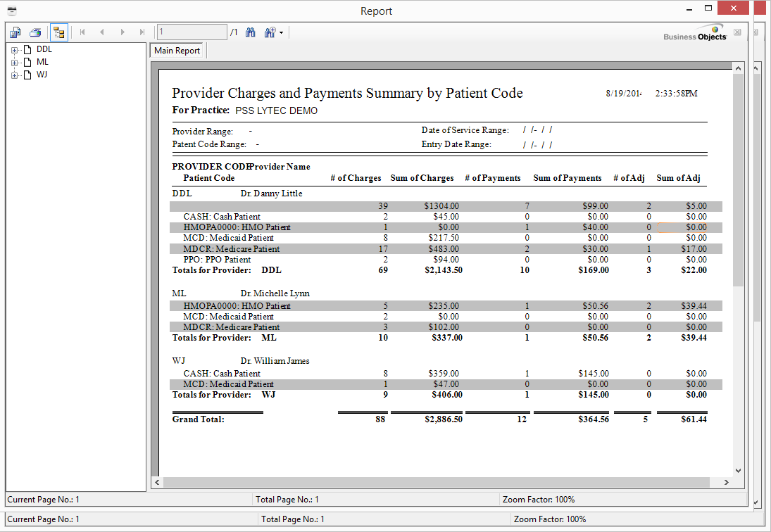Go to the first page
This screenshot has height=532, width=771.
pyautogui.click(x=82, y=32)
